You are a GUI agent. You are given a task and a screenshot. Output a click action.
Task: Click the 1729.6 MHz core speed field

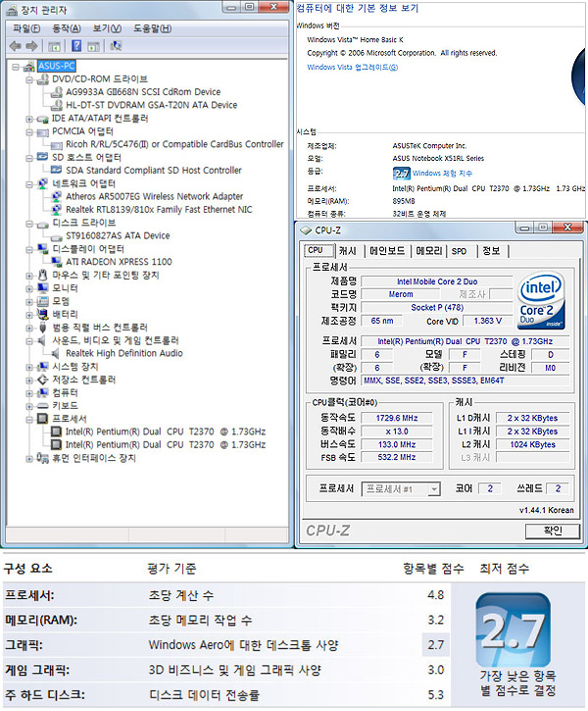pyautogui.click(x=397, y=418)
